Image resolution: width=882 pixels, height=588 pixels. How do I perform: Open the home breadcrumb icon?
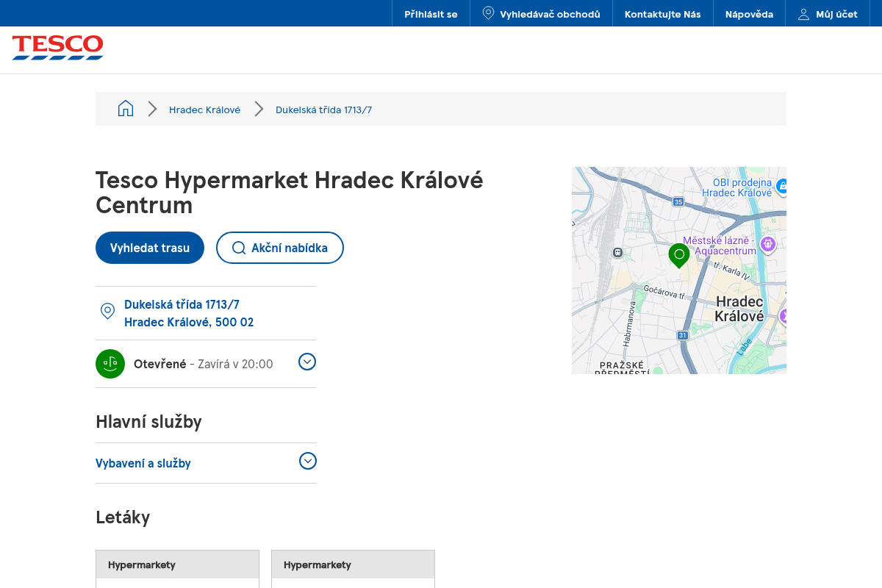(126, 109)
